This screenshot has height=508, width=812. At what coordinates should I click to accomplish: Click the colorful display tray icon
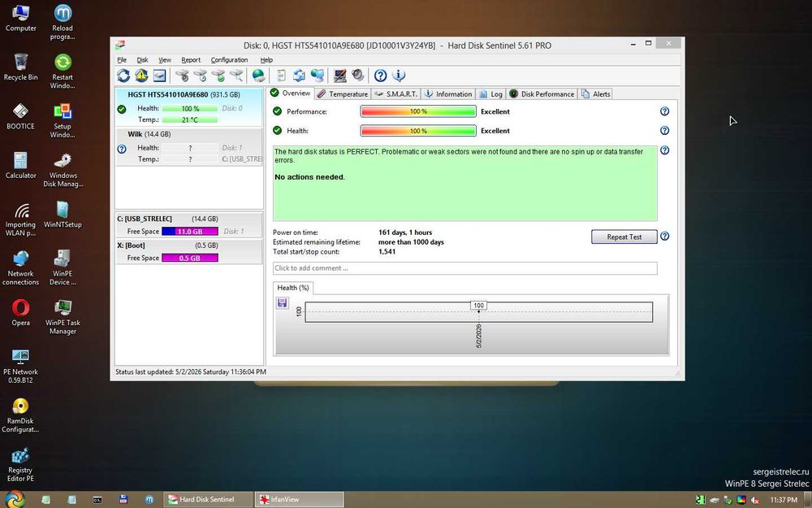point(741,500)
